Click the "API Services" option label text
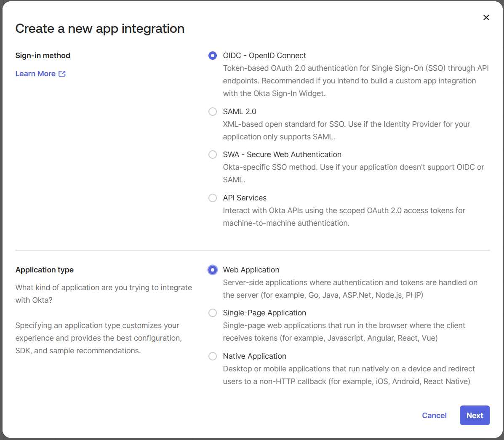 pyautogui.click(x=245, y=198)
